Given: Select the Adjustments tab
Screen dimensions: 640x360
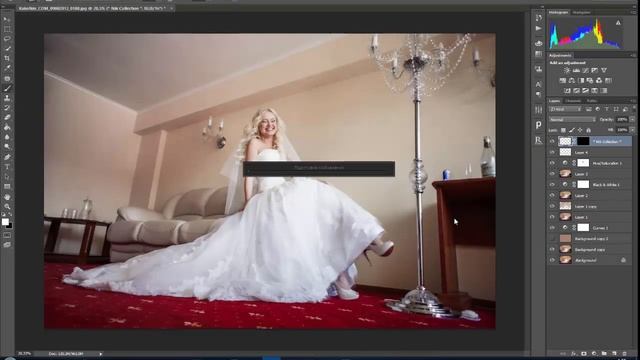Looking at the screenshot, I should [x=560, y=56].
